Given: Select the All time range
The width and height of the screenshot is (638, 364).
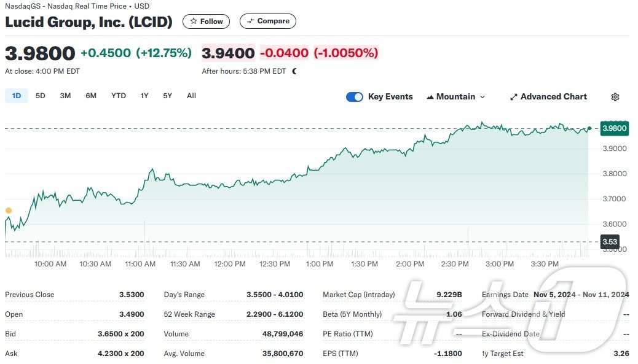Looking at the screenshot, I should [x=191, y=96].
